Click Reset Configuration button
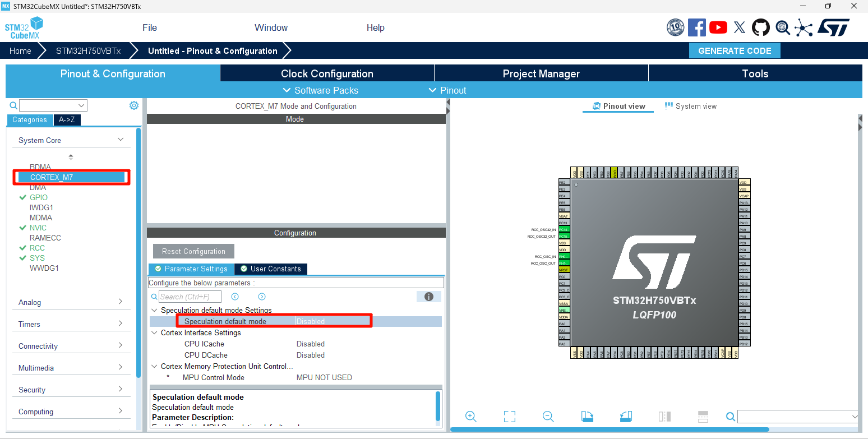This screenshot has height=439, width=868. click(x=193, y=251)
